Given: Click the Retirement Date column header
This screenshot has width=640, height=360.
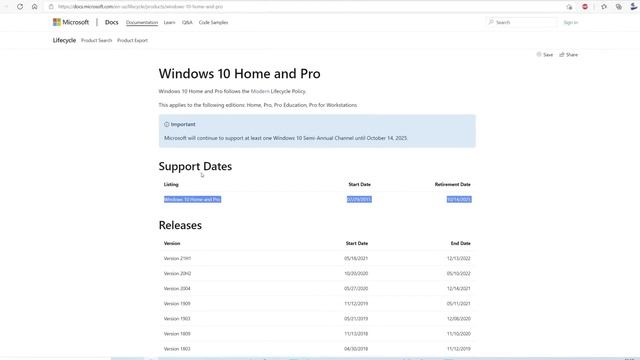Looking at the screenshot, I should click(453, 184).
